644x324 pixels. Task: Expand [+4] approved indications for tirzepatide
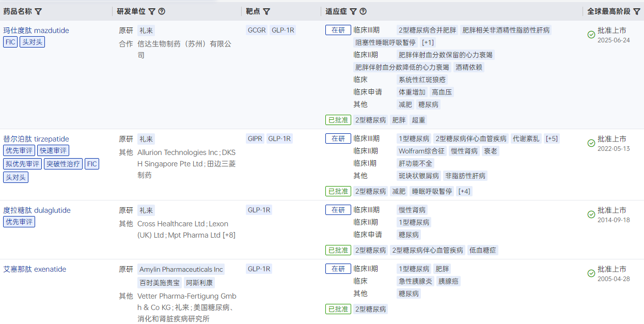coord(464,191)
